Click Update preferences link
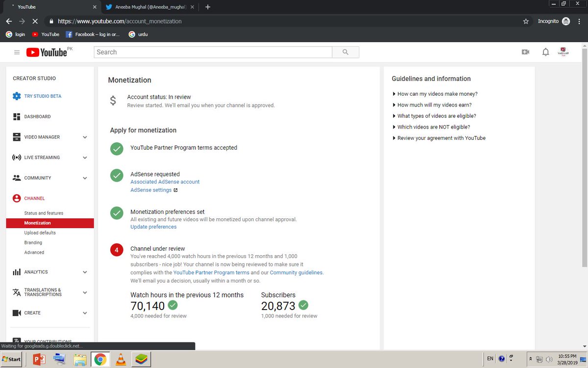 (x=153, y=227)
